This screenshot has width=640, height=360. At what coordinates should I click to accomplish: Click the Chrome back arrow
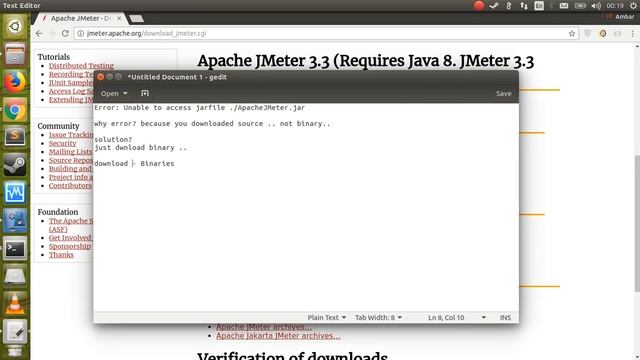(x=39, y=33)
